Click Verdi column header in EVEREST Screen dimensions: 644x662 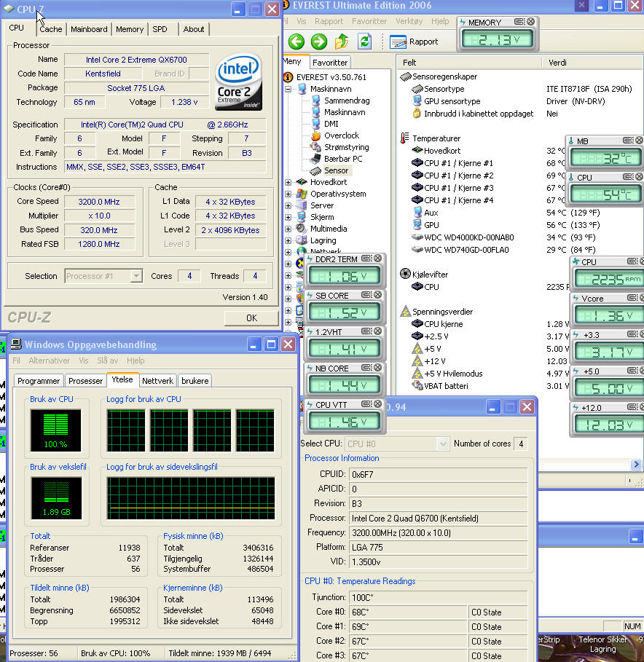tap(592, 63)
